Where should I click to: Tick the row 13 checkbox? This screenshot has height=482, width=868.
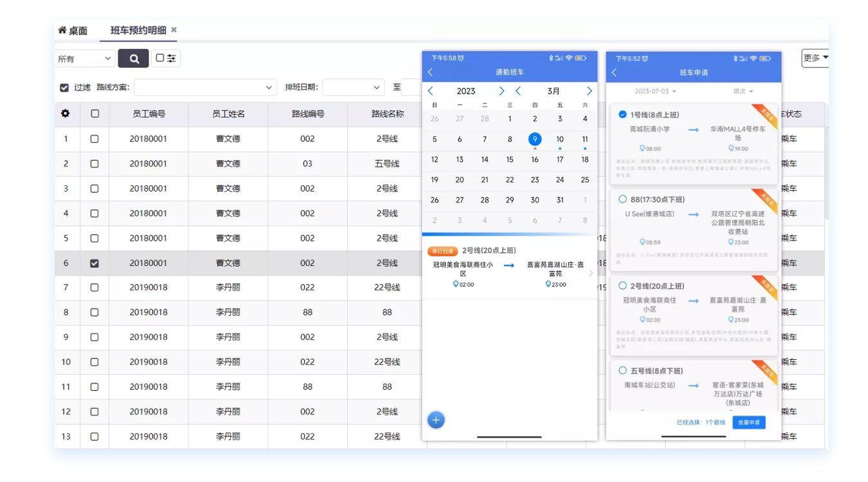click(95, 436)
